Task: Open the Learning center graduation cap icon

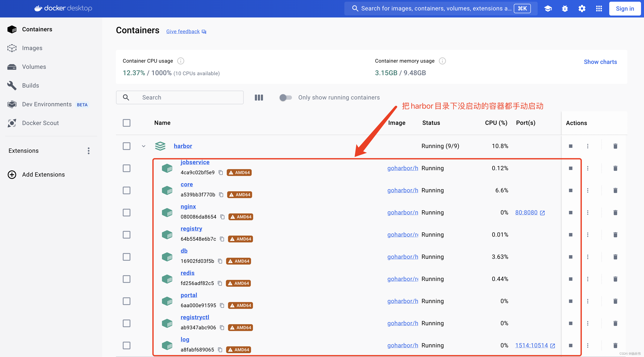Action: (548, 9)
